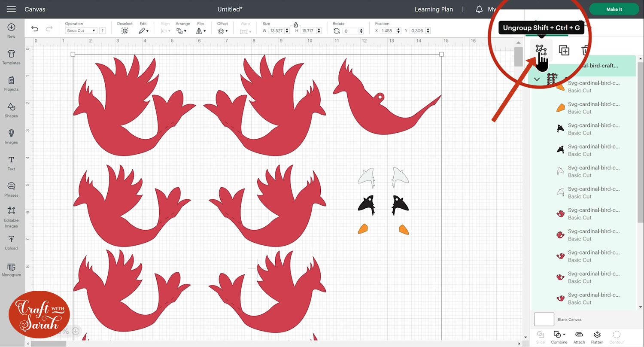This screenshot has height=347, width=644.
Task: Click the Deselect icon
Action: tap(125, 31)
